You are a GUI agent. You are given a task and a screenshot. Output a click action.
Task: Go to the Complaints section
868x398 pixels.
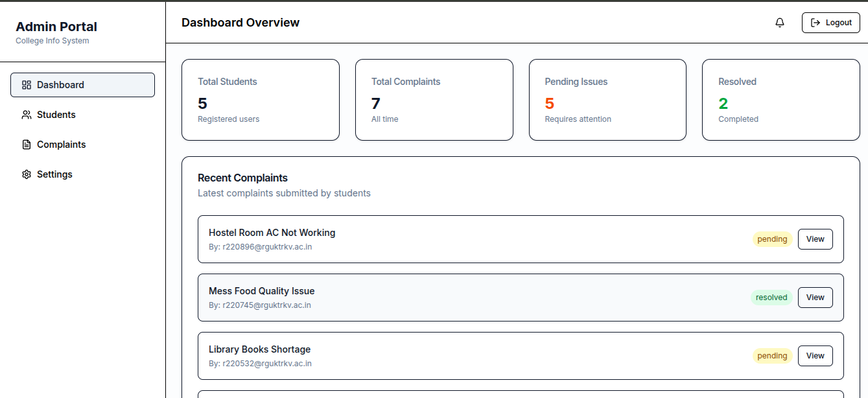[x=61, y=145]
